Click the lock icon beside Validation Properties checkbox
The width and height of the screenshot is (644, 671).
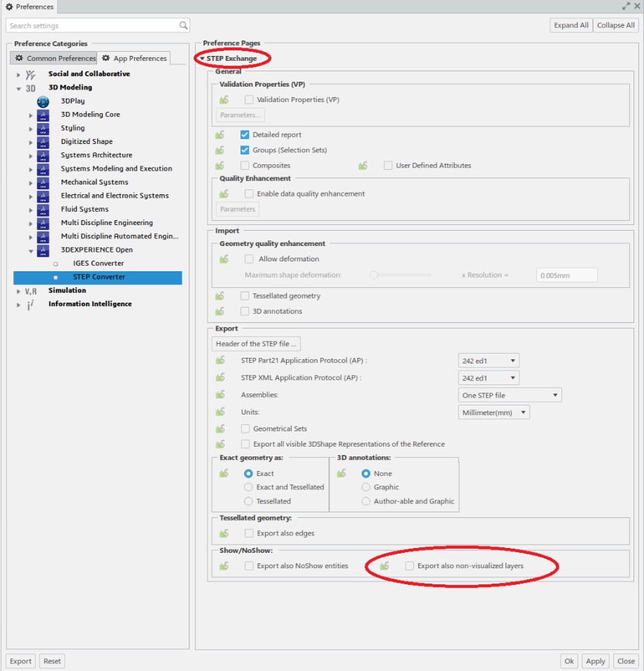pyautogui.click(x=224, y=100)
